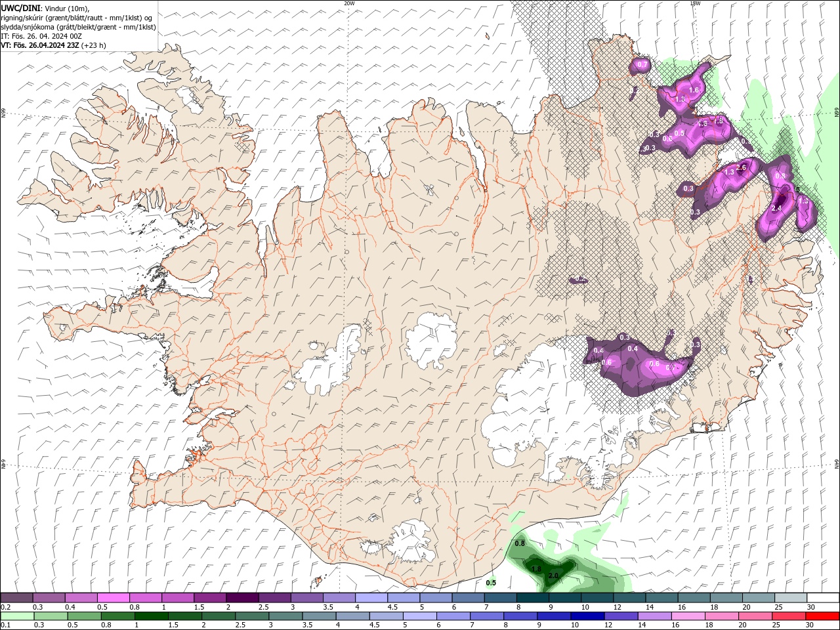Click the black 0.5 rain value off south coast
This screenshot has width=840, height=630.
[491, 583]
